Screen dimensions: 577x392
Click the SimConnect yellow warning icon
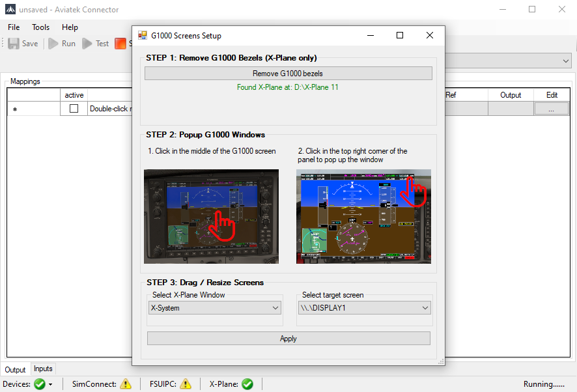(126, 384)
